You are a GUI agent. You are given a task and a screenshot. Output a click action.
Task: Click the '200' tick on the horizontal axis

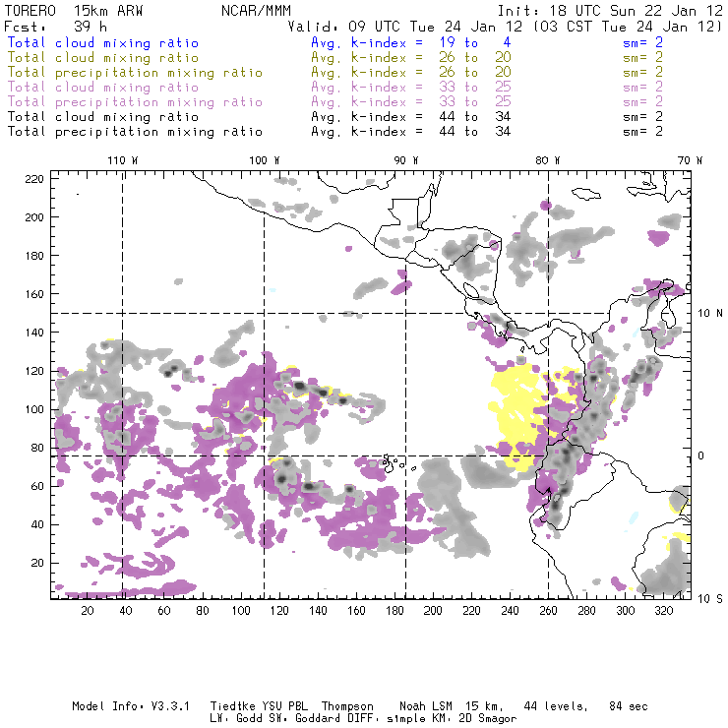pos(433,611)
